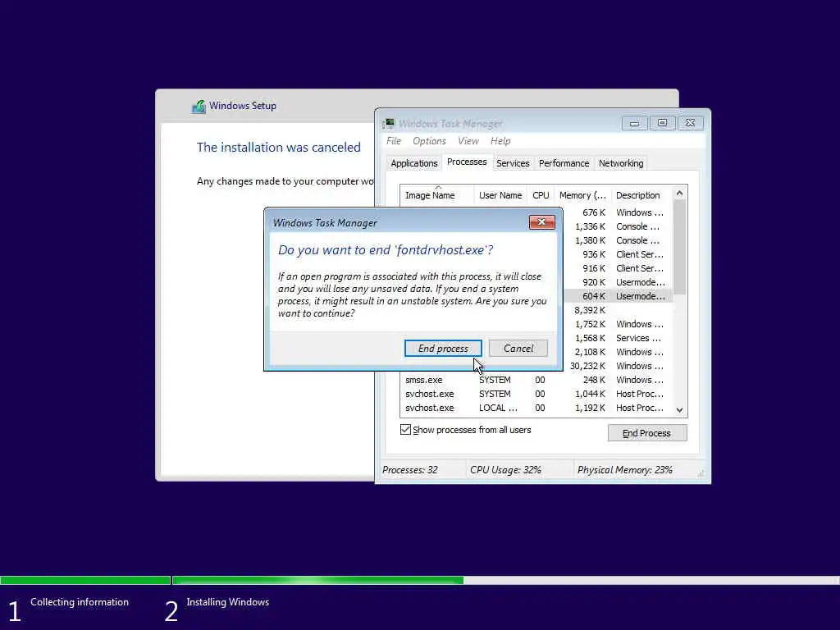Select the smss.exe process row
840x630 pixels.
pyautogui.click(x=536, y=380)
